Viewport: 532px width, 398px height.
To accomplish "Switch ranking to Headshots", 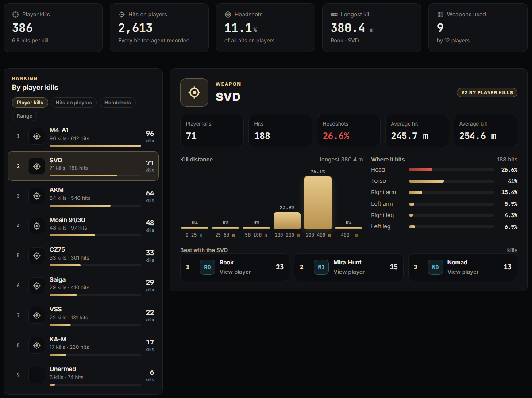I will point(118,103).
